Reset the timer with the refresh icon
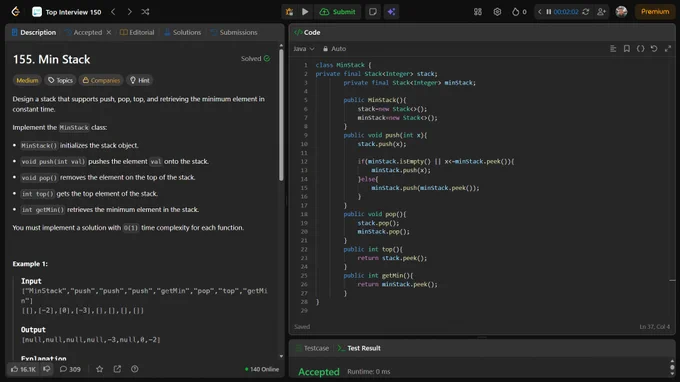This screenshot has height=382, width=680. coord(585,12)
